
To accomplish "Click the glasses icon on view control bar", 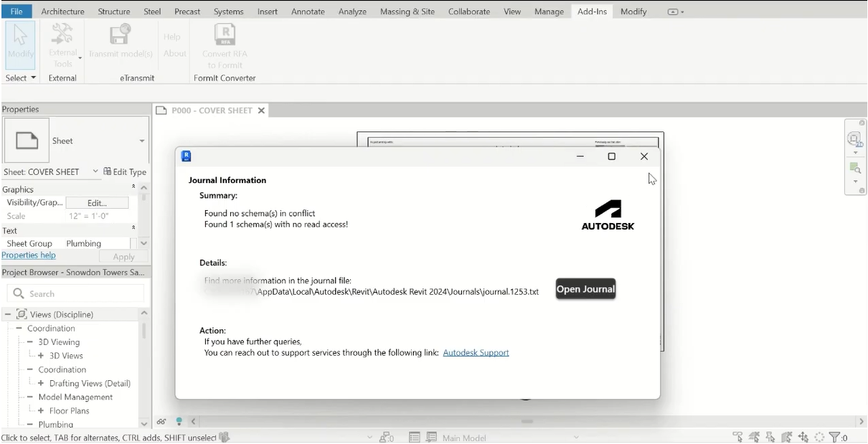I will (x=162, y=422).
